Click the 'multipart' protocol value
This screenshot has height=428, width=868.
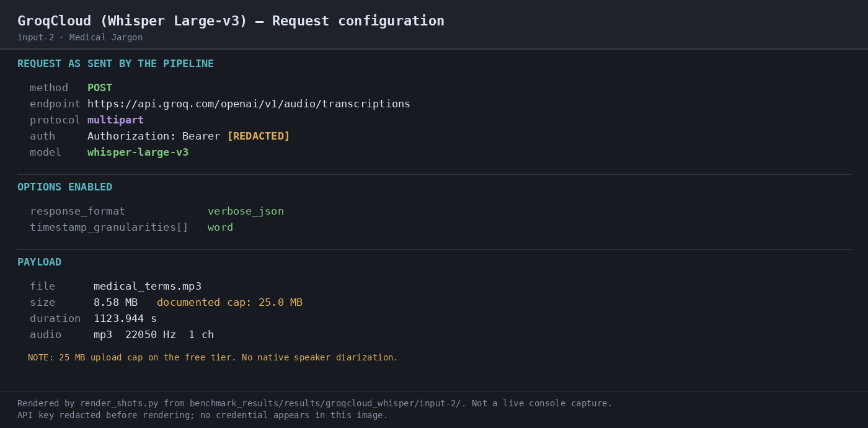coord(115,120)
